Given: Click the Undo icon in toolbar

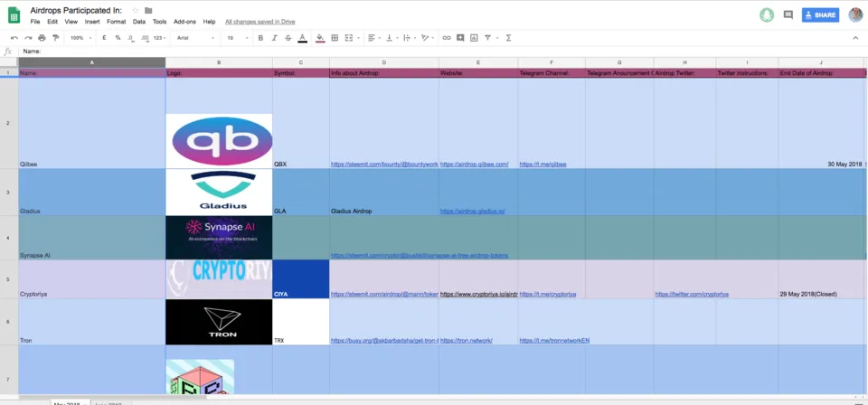Looking at the screenshot, I should tap(14, 38).
